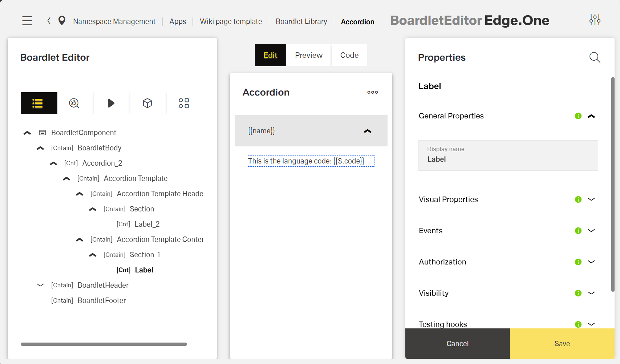Viewport: 620px width, 364px height.
Task: Switch to the Preview tab
Action: 308,55
